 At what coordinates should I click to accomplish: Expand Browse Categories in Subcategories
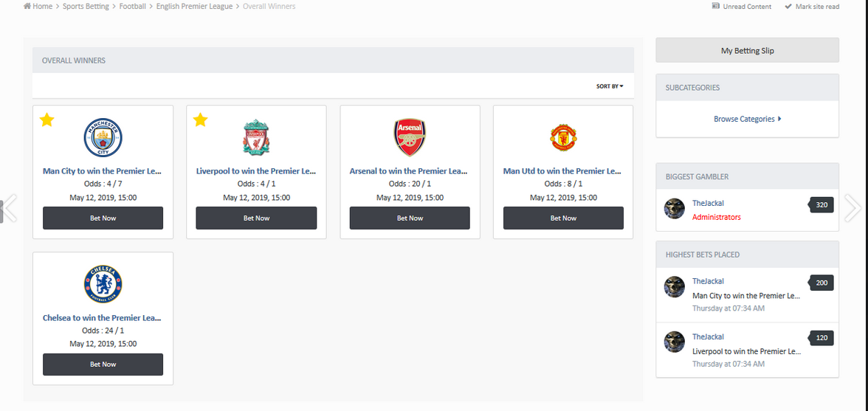point(747,119)
